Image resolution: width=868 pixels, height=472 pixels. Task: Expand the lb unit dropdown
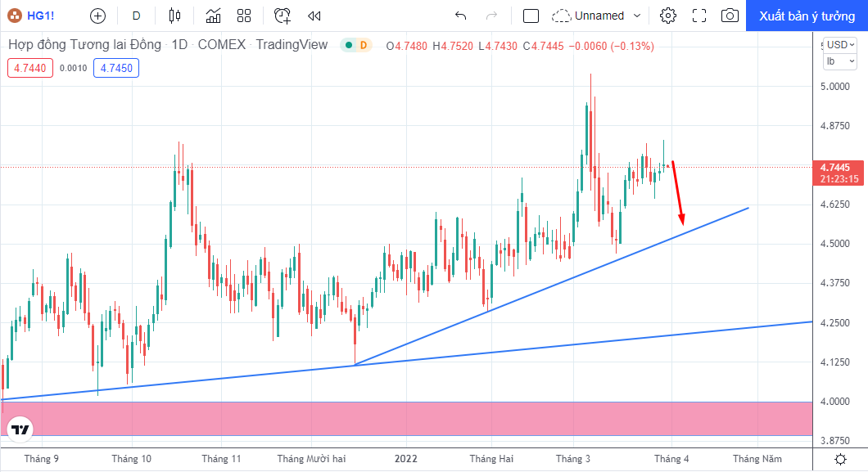pos(840,61)
